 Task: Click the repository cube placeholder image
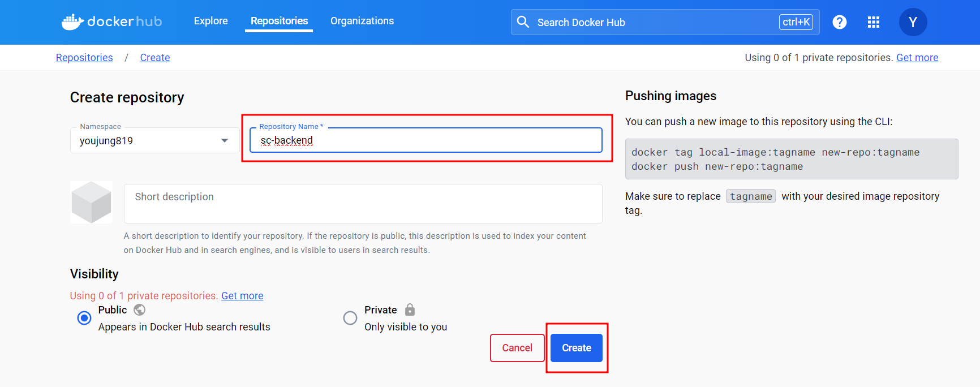[x=91, y=202]
